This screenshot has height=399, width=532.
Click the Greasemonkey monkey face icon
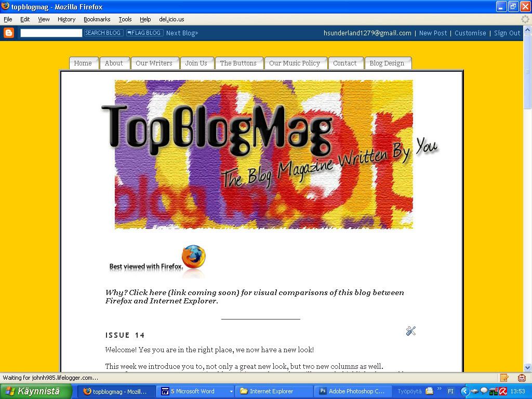[522, 377]
